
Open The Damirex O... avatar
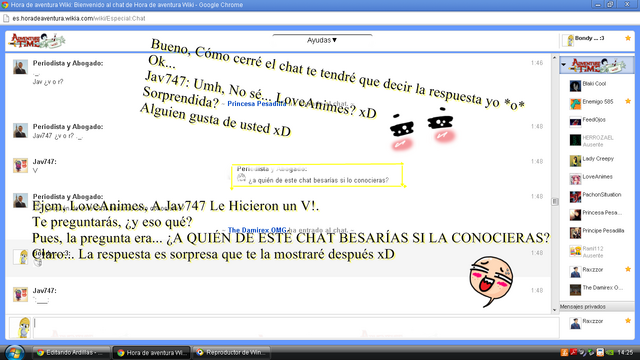click(x=575, y=290)
